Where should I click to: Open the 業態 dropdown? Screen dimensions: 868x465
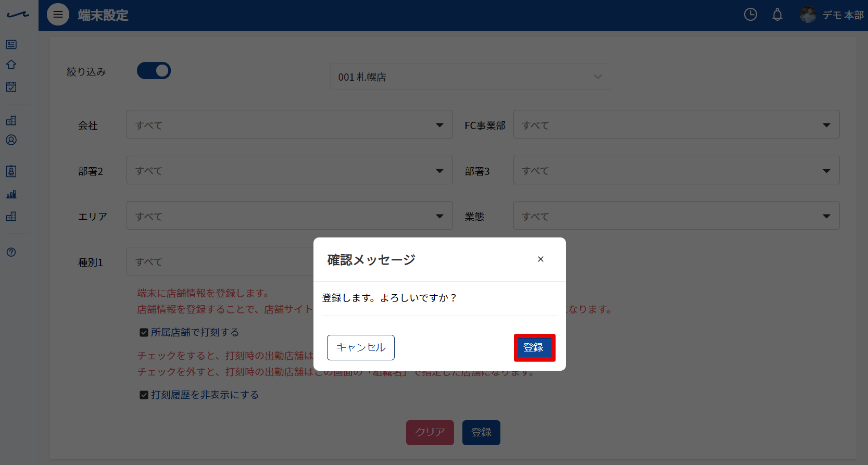click(676, 216)
